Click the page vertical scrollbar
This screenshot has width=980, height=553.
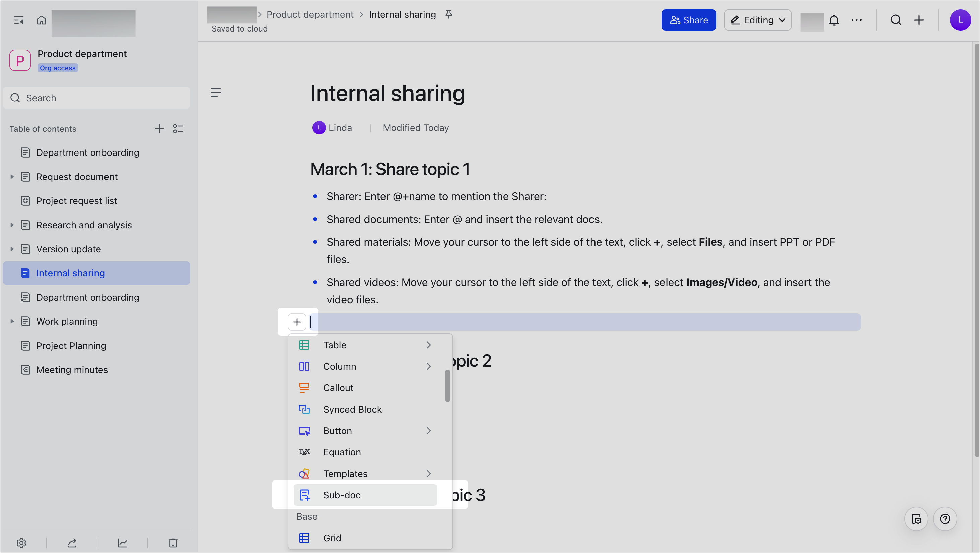point(976,250)
